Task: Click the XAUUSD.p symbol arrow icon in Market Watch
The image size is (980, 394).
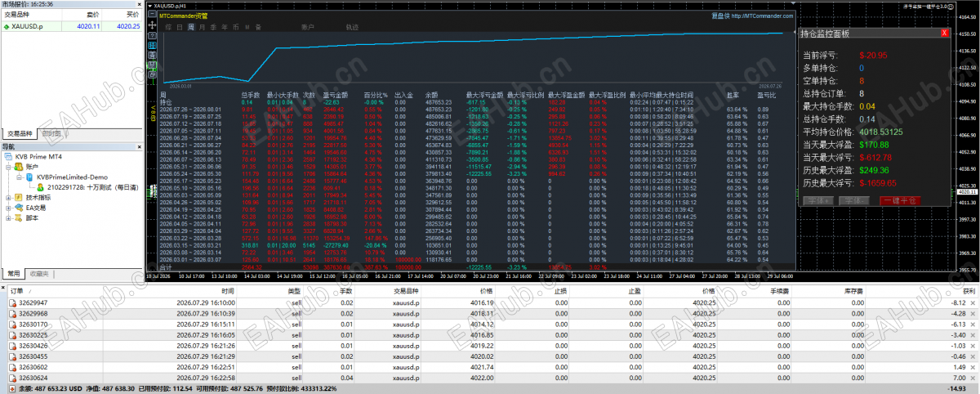Action: point(6,26)
